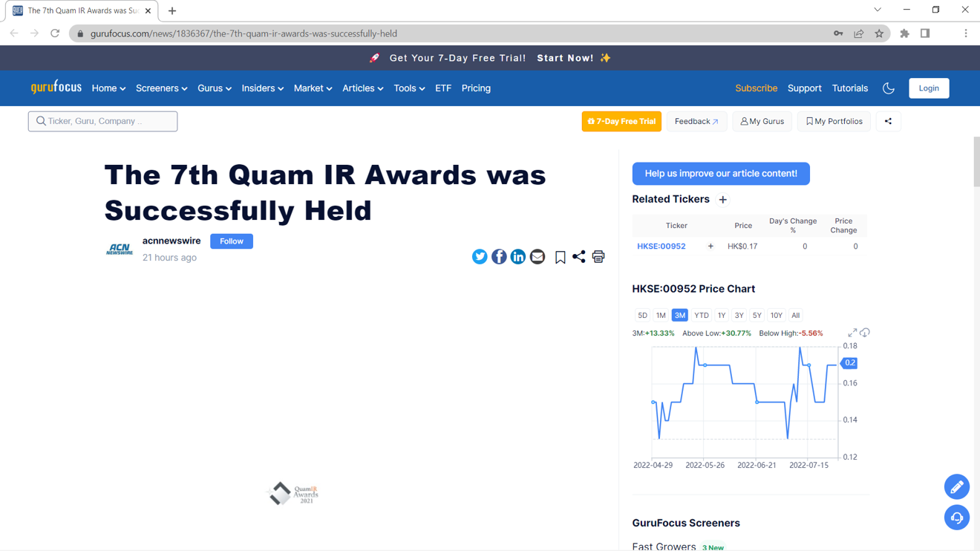Select 1Y chart range
The height and width of the screenshot is (551, 980).
(722, 316)
